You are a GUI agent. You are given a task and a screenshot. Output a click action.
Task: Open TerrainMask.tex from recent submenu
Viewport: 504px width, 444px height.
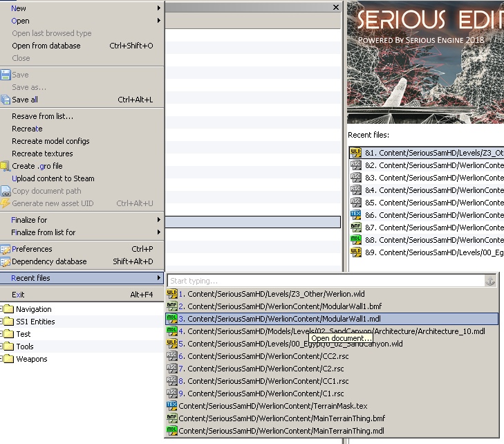click(332, 406)
